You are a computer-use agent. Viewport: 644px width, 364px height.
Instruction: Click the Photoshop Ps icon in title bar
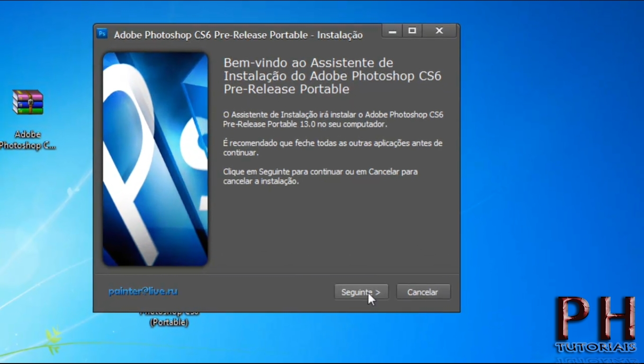102,34
